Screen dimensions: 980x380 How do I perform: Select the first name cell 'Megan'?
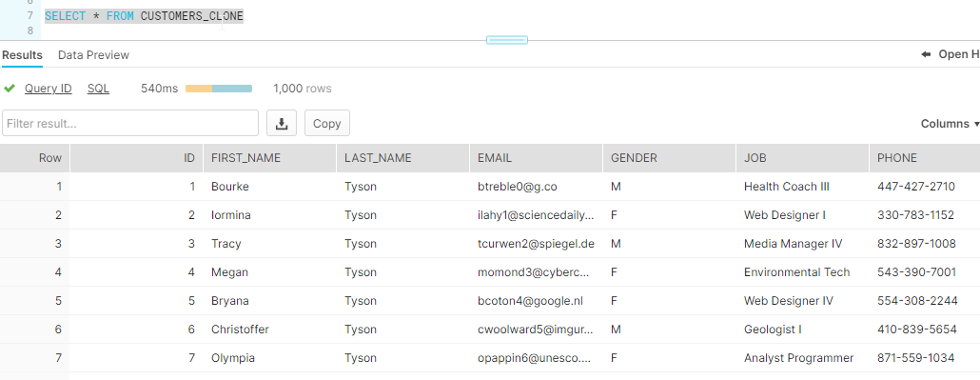(229, 272)
